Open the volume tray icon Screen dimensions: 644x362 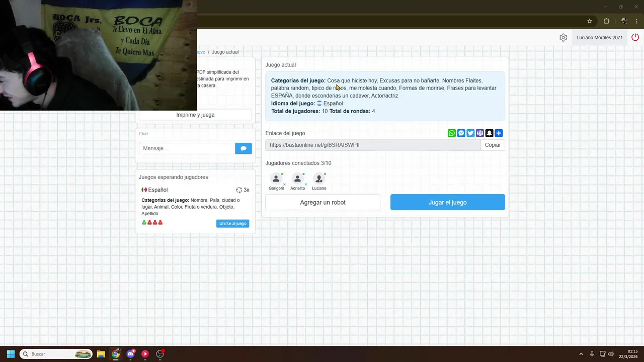point(610,354)
